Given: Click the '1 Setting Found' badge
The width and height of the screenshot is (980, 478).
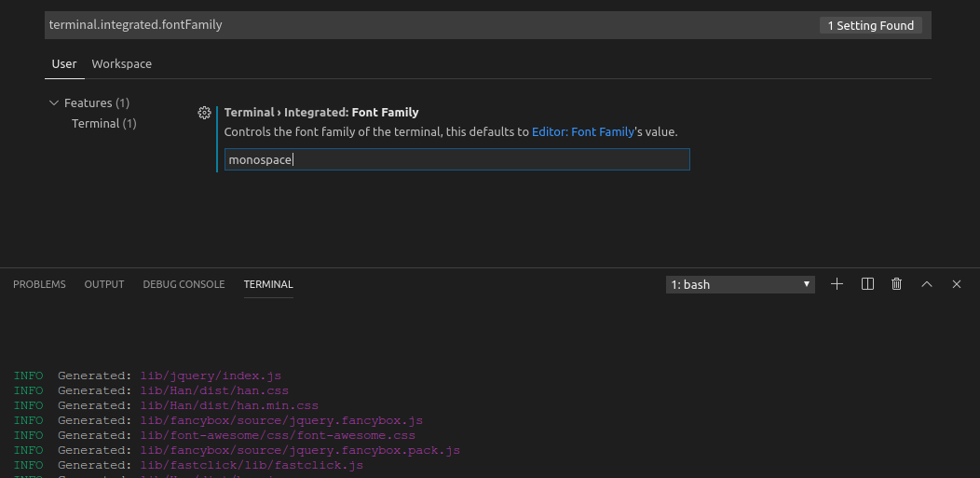Looking at the screenshot, I should (871, 25).
